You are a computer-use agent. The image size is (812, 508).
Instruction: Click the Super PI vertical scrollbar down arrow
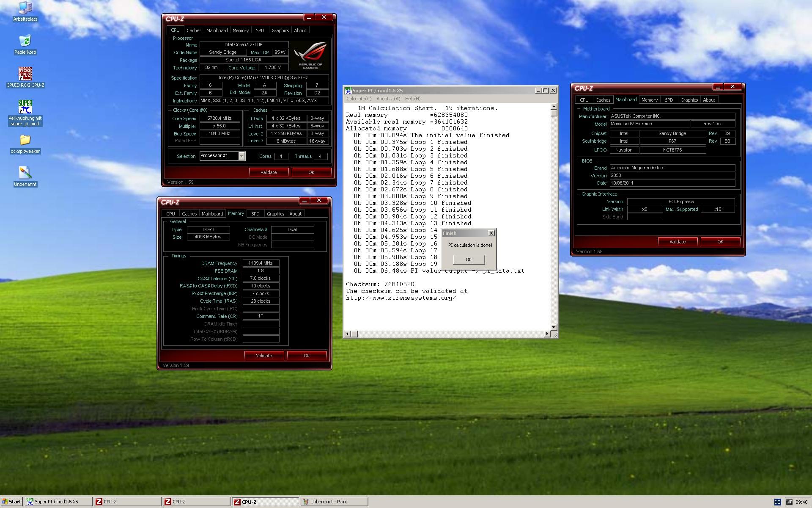tap(554, 327)
